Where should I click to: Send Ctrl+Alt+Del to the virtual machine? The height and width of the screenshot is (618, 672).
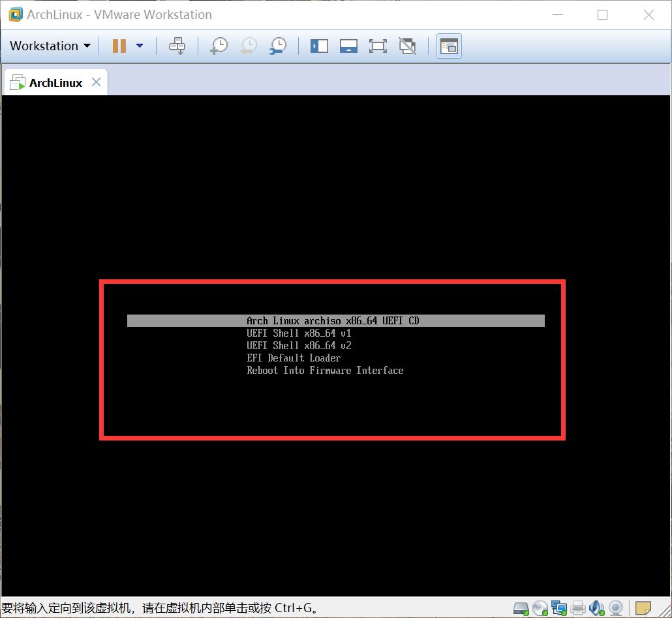tap(177, 46)
